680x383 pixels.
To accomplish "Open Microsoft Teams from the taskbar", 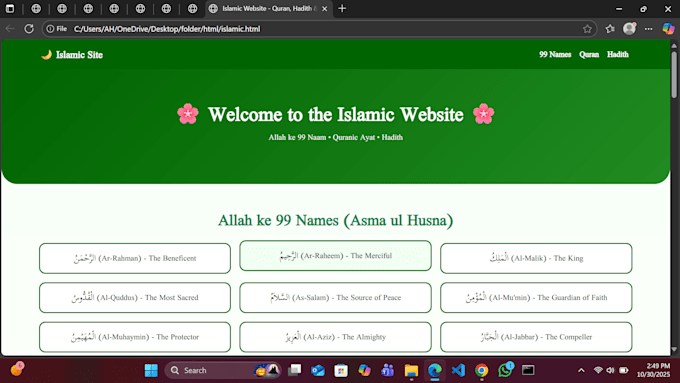I will pos(387,370).
